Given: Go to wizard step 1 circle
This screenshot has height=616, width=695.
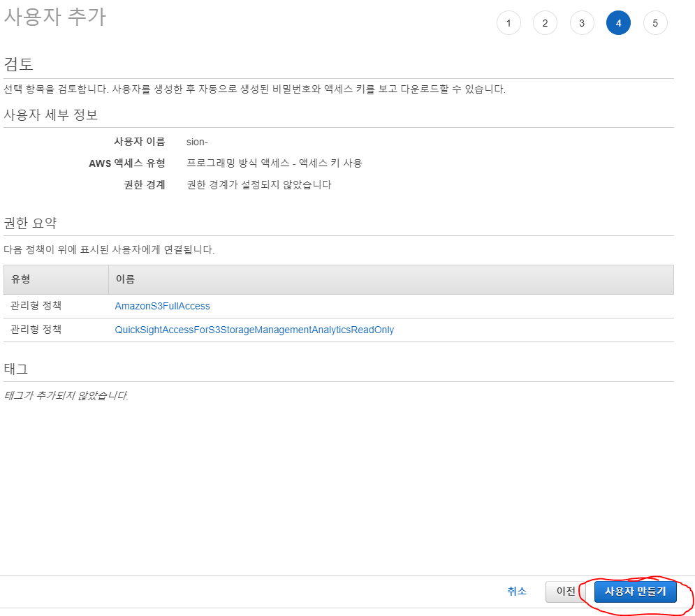Looking at the screenshot, I should tap(509, 23).
